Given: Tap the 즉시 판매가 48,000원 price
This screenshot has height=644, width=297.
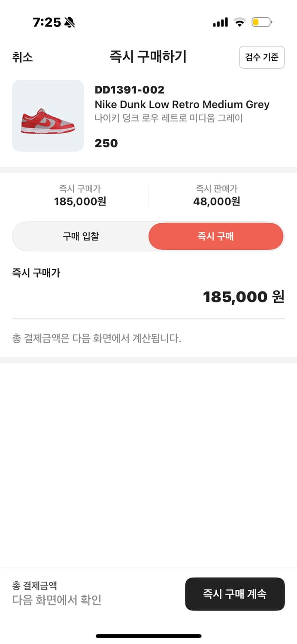Looking at the screenshot, I should (216, 195).
